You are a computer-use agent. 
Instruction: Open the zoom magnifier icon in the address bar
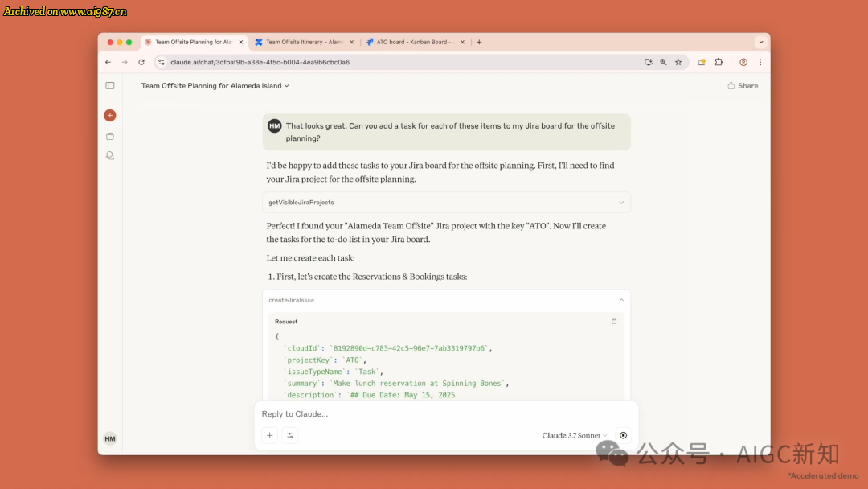pos(663,62)
